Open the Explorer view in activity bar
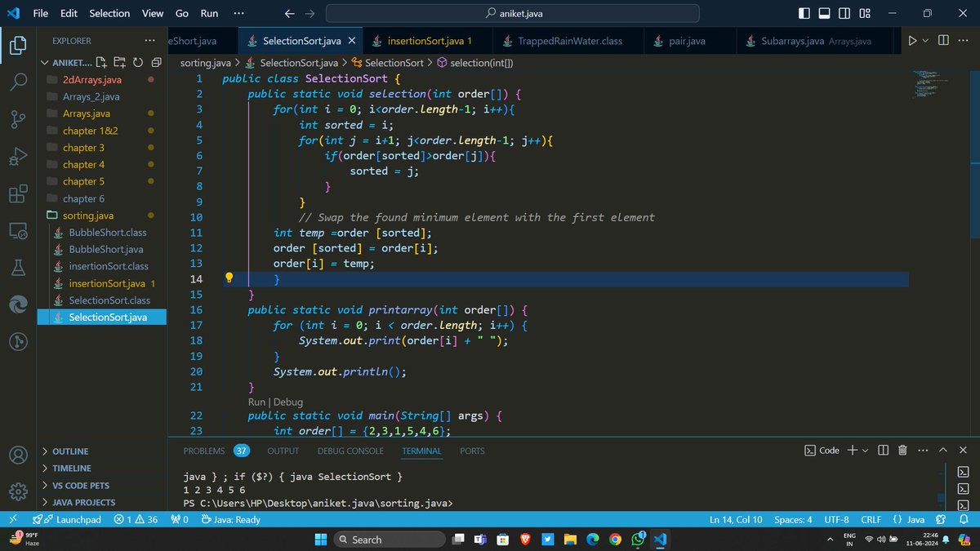 (18, 47)
